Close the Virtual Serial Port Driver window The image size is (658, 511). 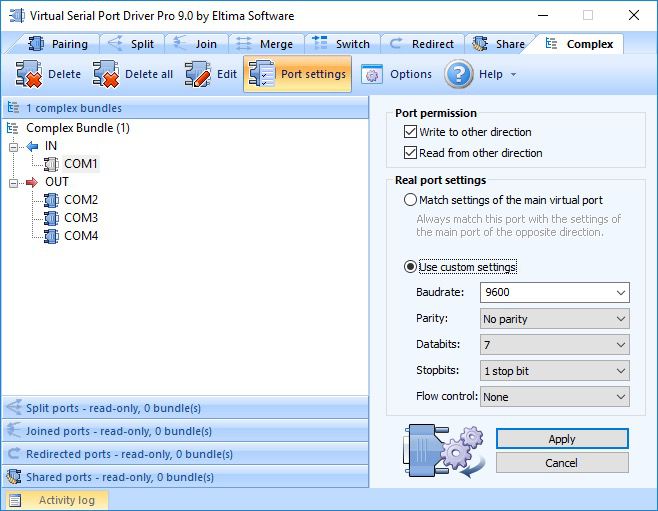(x=634, y=16)
